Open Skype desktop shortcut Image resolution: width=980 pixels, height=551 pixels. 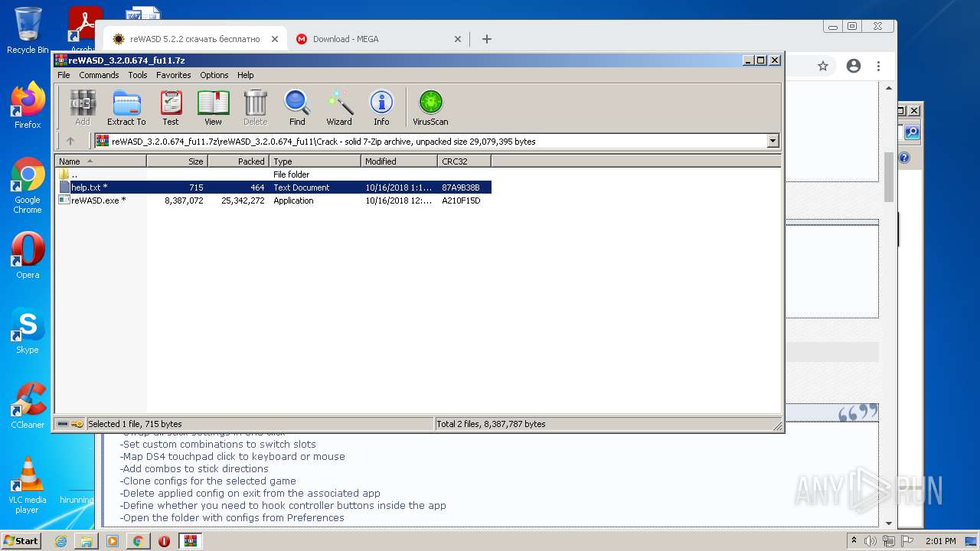tap(28, 331)
